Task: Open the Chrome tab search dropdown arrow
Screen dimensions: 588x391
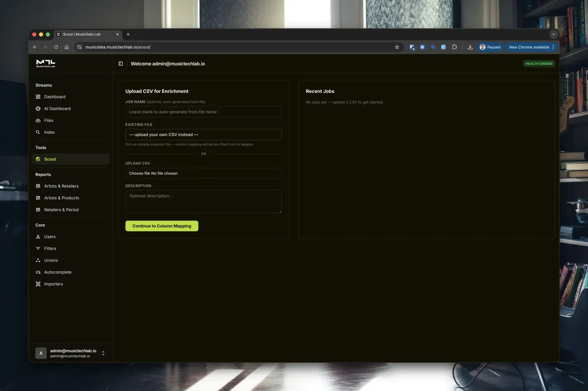Action: click(554, 34)
